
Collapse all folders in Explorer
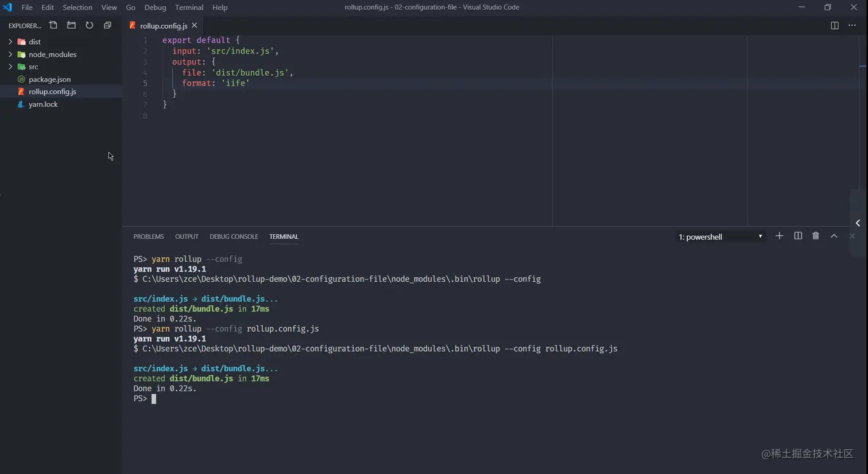pos(107,25)
